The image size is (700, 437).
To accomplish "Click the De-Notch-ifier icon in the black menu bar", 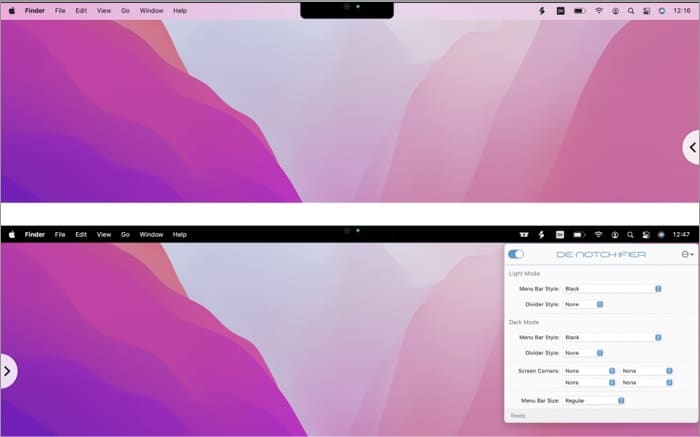I will coord(523,234).
